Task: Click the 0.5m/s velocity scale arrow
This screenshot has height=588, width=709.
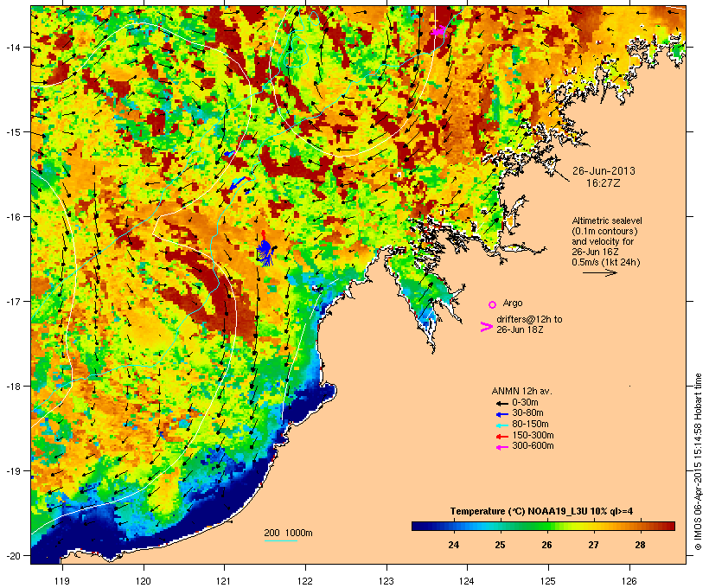Action: pos(599,272)
